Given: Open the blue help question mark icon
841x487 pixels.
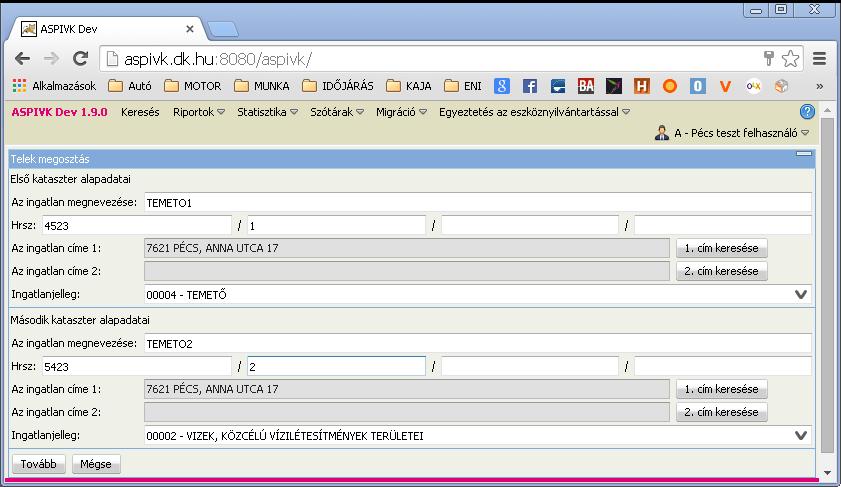Looking at the screenshot, I should pyautogui.click(x=807, y=112).
